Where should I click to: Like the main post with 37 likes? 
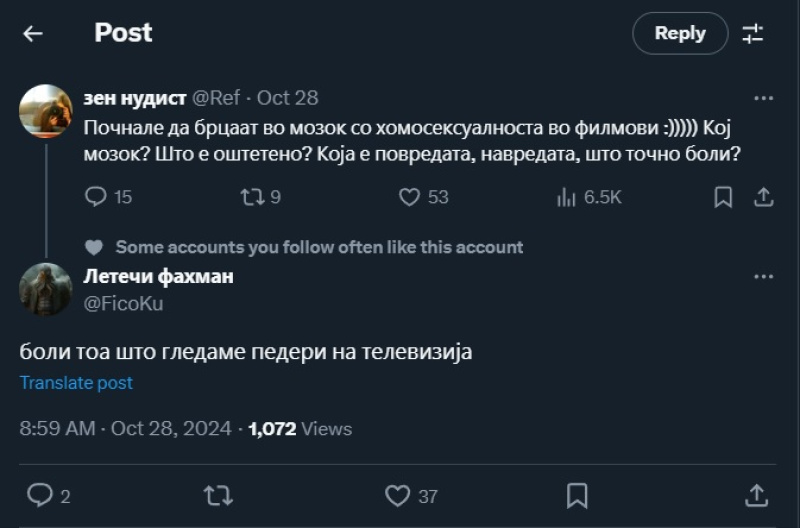coord(398,495)
